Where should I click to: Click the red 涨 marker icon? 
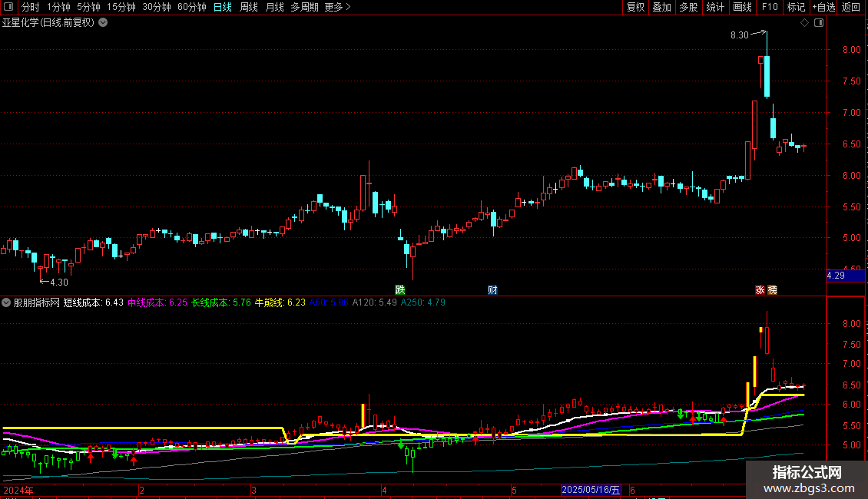pyautogui.click(x=760, y=290)
